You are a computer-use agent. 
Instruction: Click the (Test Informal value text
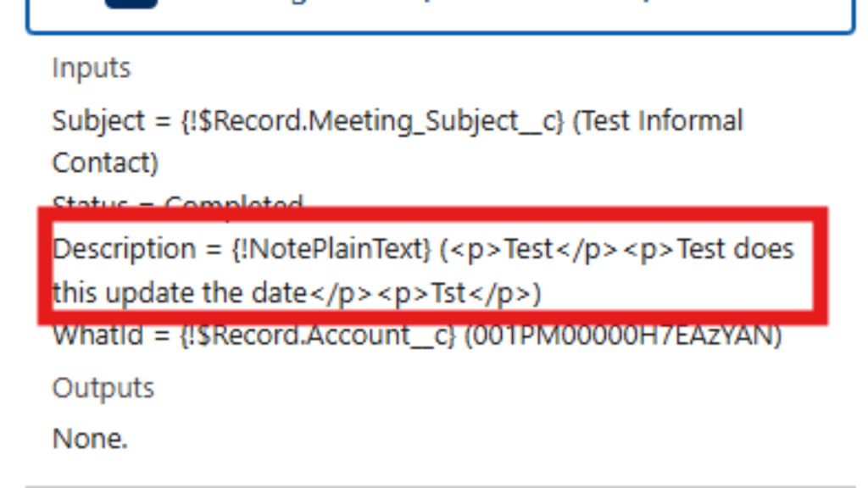tap(658, 120)
